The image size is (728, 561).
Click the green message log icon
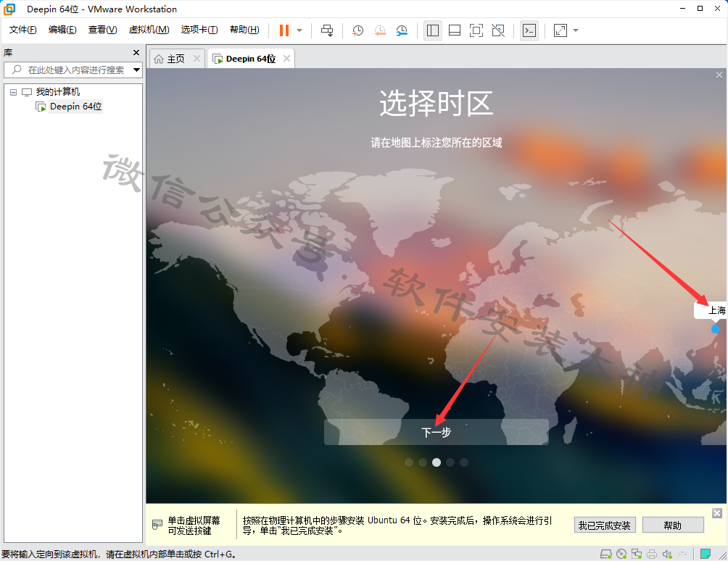(706, 554)
